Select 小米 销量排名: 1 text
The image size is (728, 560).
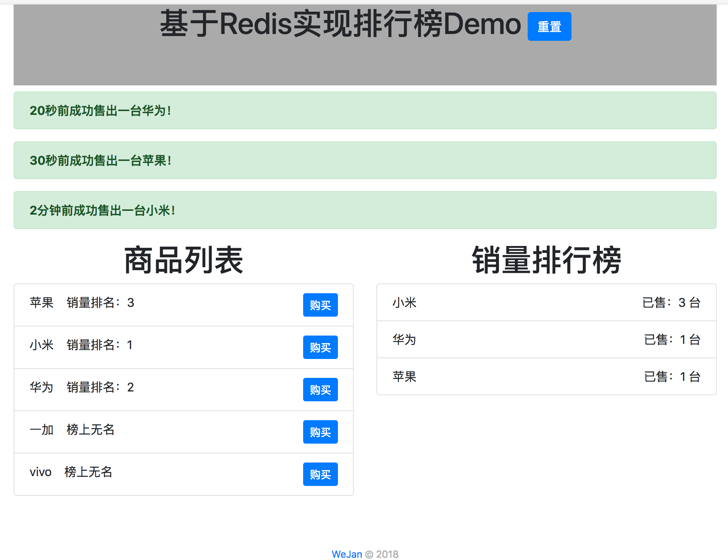click(x=81, y=345)
